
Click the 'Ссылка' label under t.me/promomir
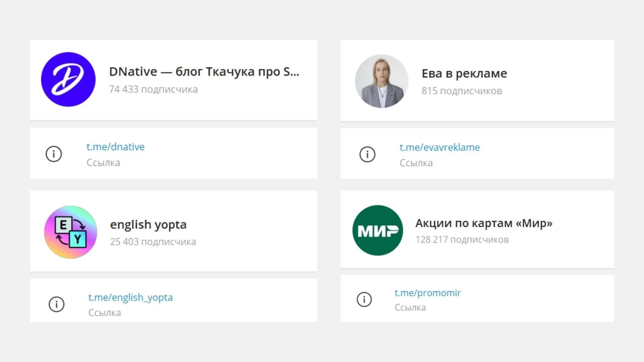410,308
